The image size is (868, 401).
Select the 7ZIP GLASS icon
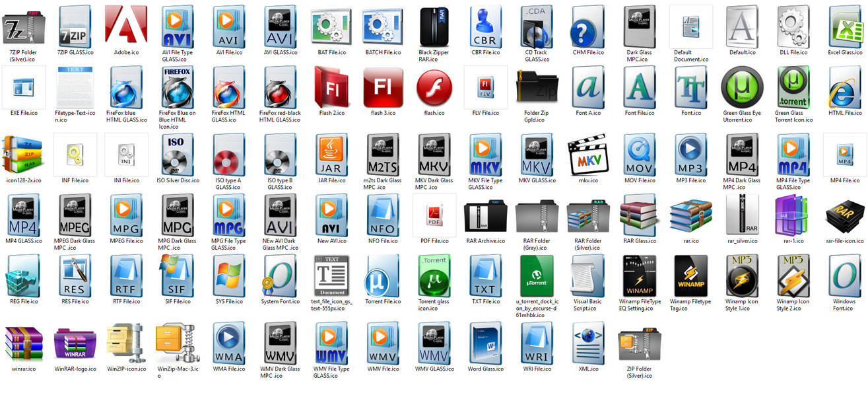[75, 25]
